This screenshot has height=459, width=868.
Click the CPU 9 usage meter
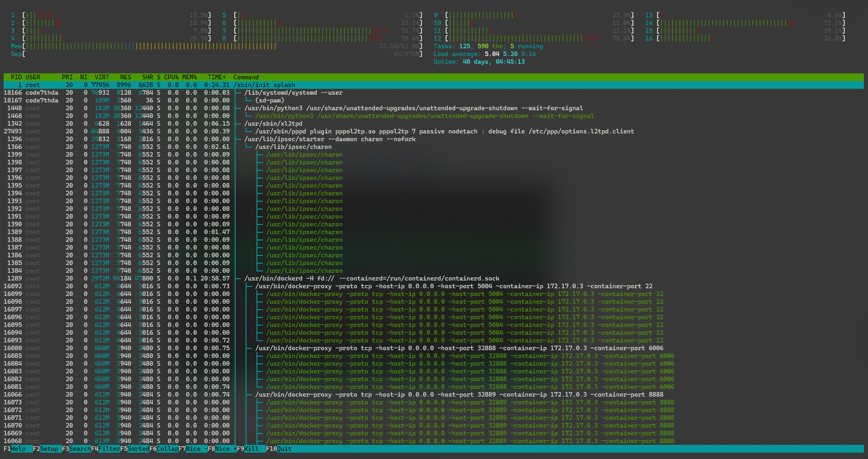(x=534, y=15)
